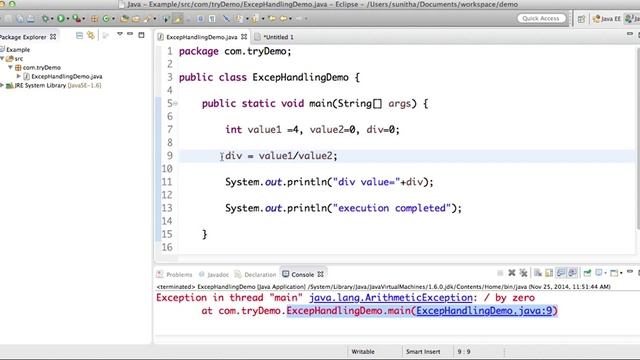Select the Example project in Package Explorer
This screenshot has width=640, height=360.
(x=18, y=49)
